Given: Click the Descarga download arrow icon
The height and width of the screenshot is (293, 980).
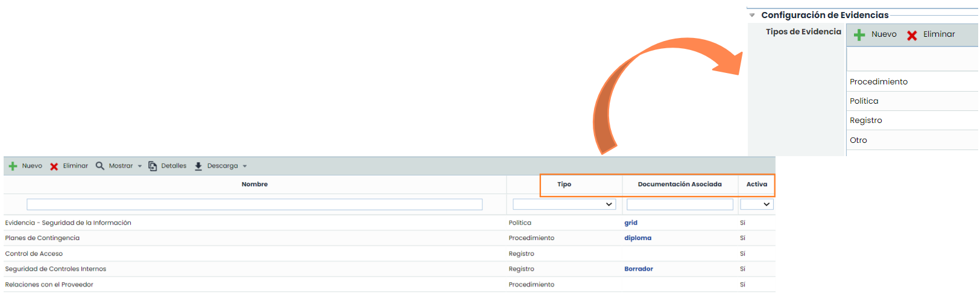Looking at the screenshot, I should [198, 166].
